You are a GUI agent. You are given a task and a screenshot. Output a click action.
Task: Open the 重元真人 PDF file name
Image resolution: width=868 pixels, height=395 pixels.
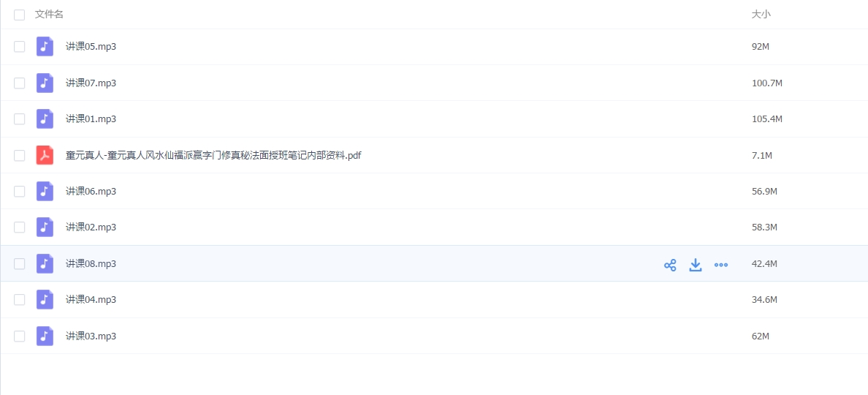click(213, 155)
